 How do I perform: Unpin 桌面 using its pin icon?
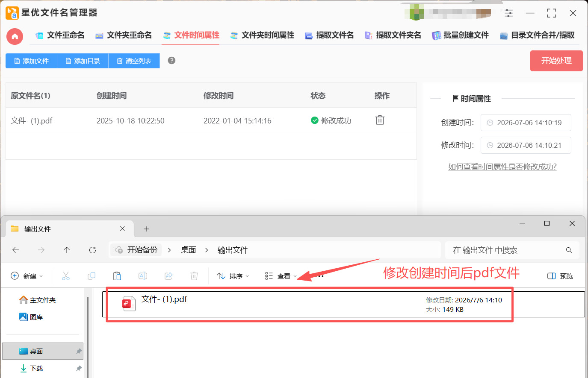pyautogui.click(x=79, y=351)
